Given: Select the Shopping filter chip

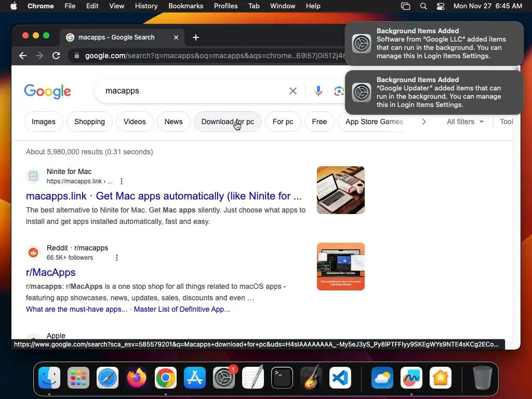Looking at the screenshot, I should click(89, 122).
